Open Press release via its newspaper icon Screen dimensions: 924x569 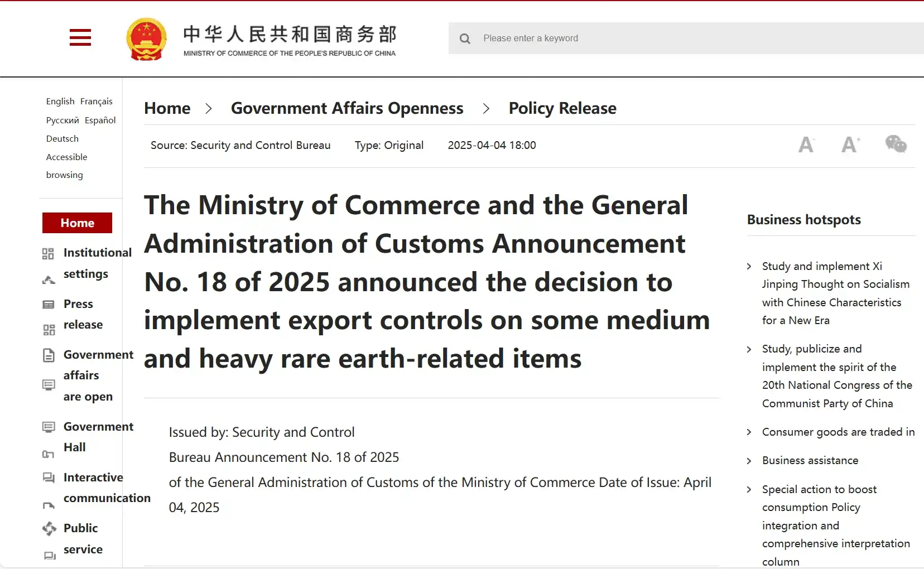click(x=49, y=303)
